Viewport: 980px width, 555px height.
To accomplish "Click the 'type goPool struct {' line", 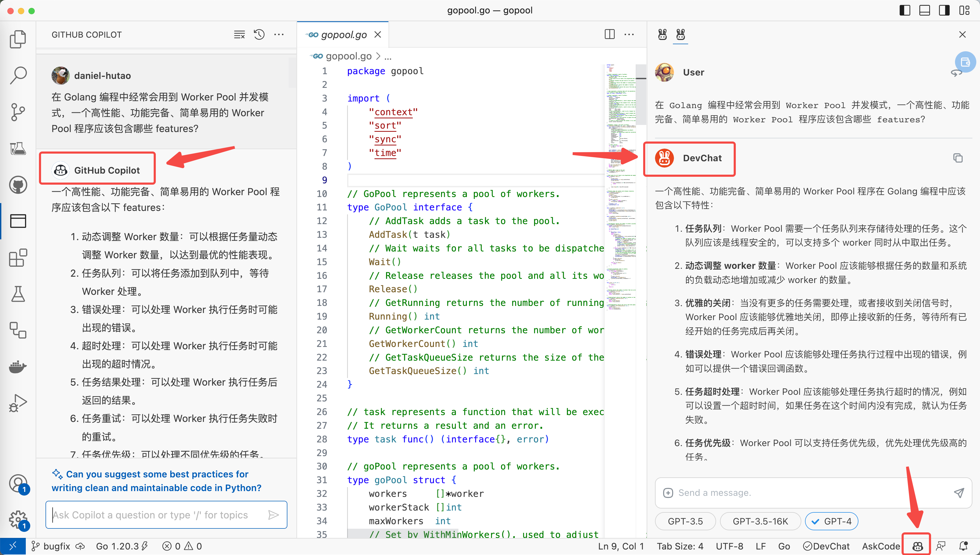I will [x=402, y=480].
